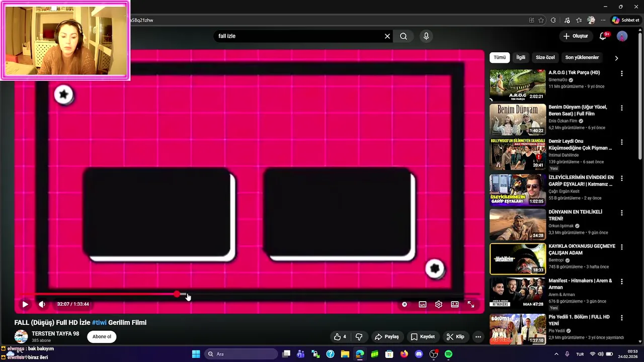
Task: Open OBS Studio from the taskbar
Action: [x=434, y=354]
